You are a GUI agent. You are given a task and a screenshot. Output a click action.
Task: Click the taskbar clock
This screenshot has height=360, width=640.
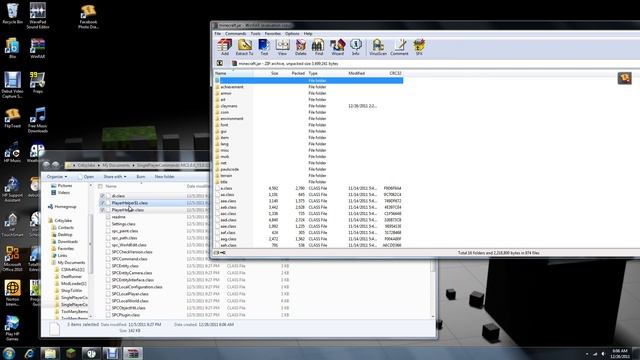coord(620,353)
